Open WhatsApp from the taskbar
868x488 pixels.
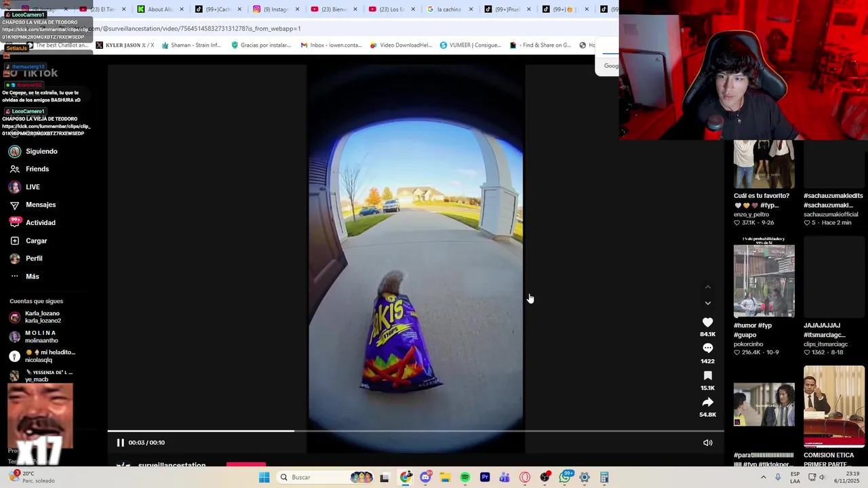tap(565, 477)
